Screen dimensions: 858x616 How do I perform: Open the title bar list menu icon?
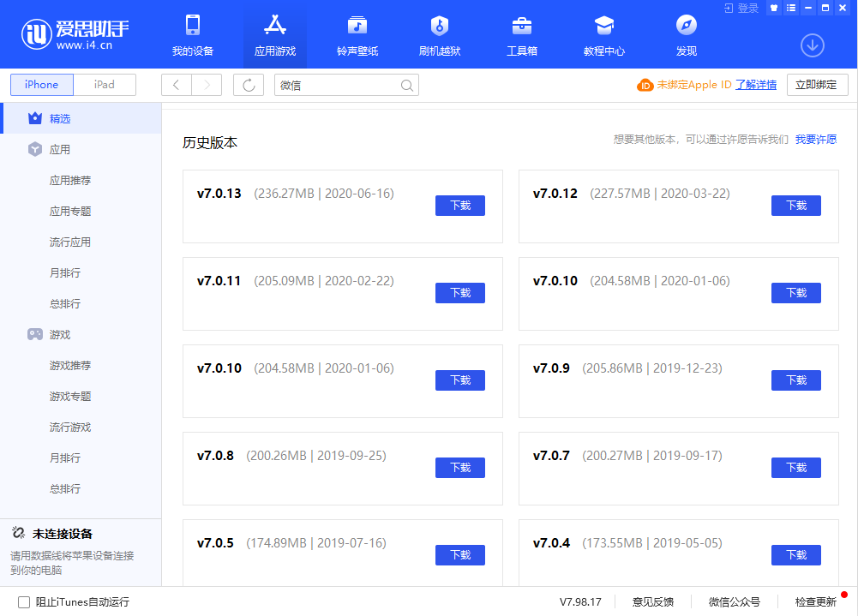click(x=791, y=9)
